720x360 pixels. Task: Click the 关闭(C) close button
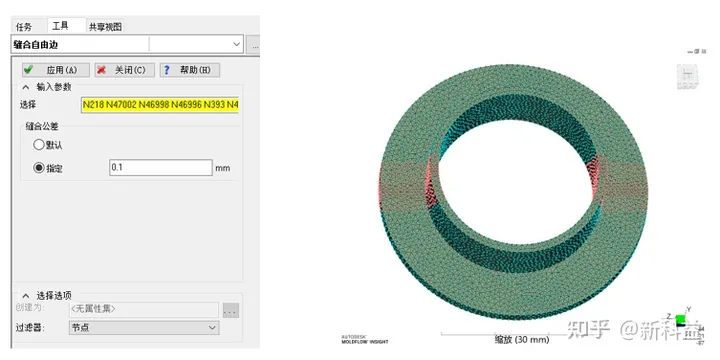tap(124, 70)
